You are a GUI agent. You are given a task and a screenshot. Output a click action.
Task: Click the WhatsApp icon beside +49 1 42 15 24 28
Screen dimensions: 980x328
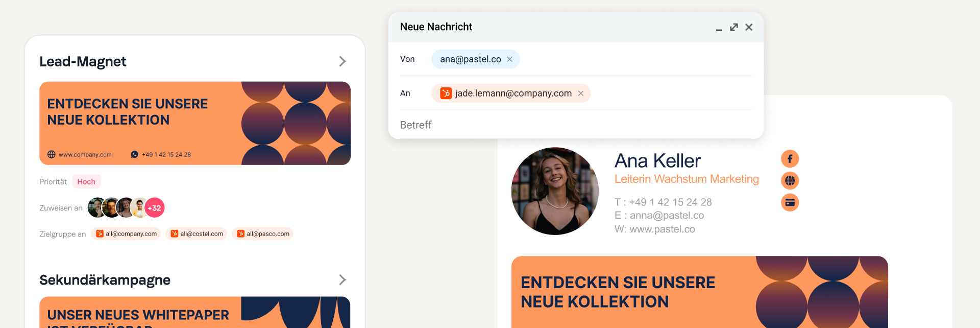click(x=134, y=154)
